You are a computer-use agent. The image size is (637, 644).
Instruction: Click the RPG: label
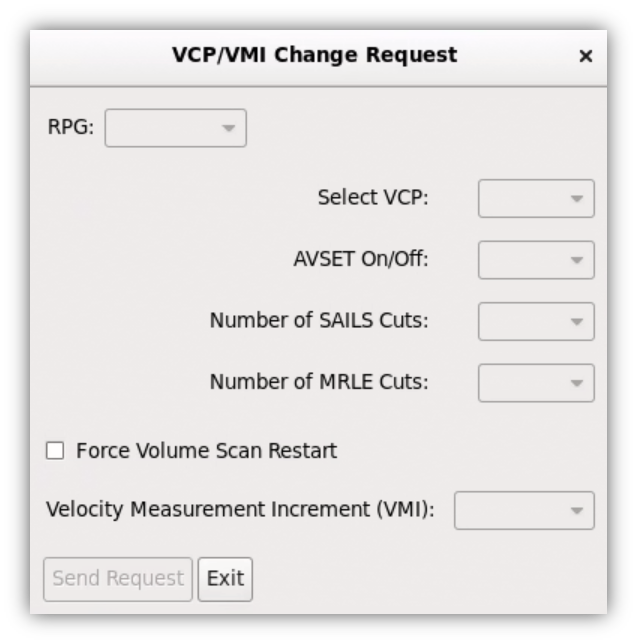point(71,127)
